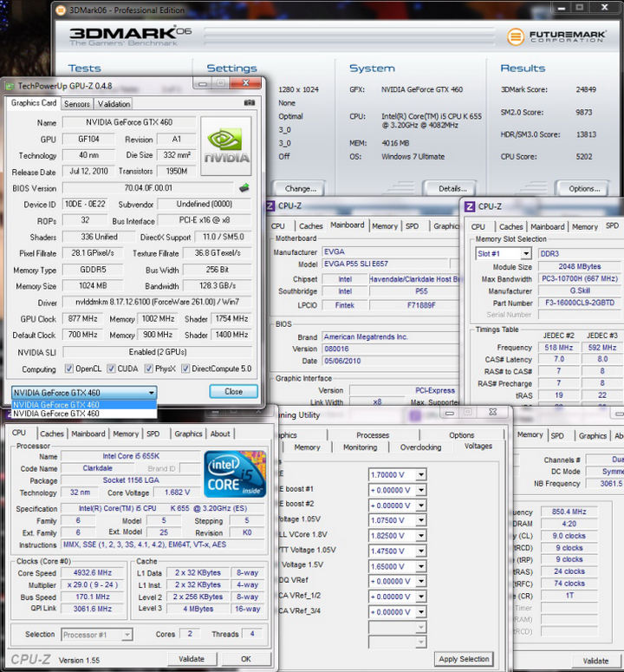Click the Validate button in bottom-right CPU-Z window
The image size is (624, 672).
click(x=595, y=661)
